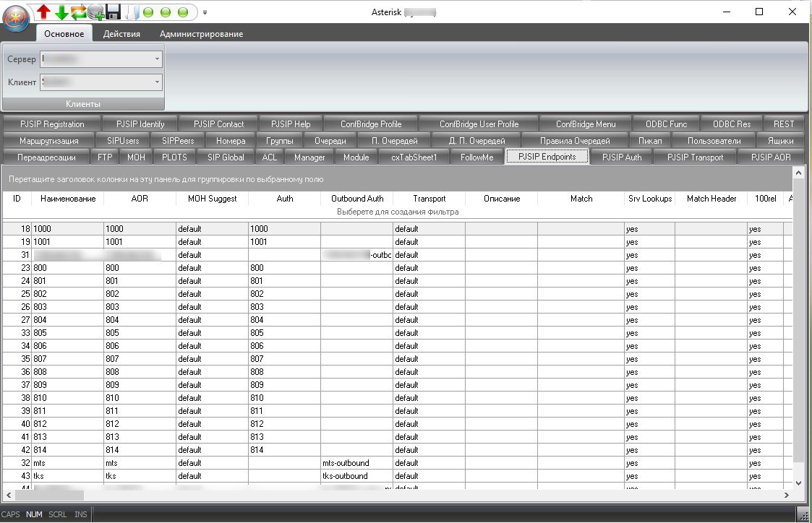This screenshot has height=523, width=812.
Task: Open the FollowMe tab
Action: click(477, 157)
